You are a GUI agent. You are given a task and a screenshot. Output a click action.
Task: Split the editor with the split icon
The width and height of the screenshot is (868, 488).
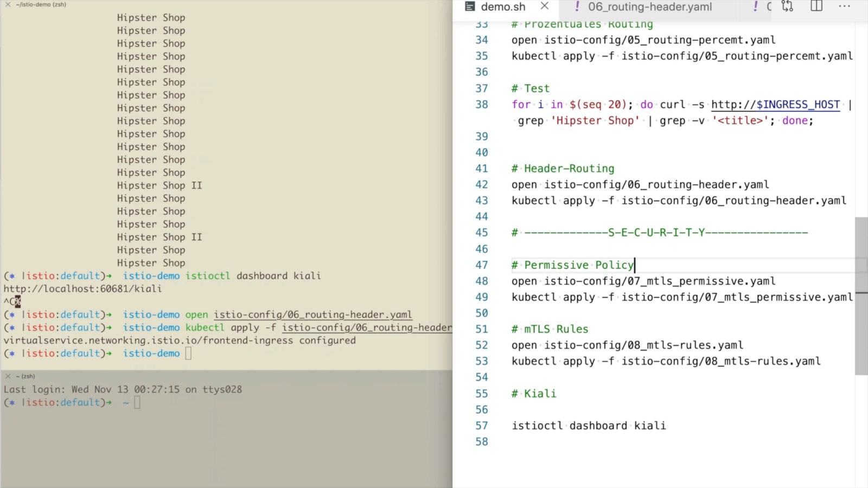click(816, 6)
